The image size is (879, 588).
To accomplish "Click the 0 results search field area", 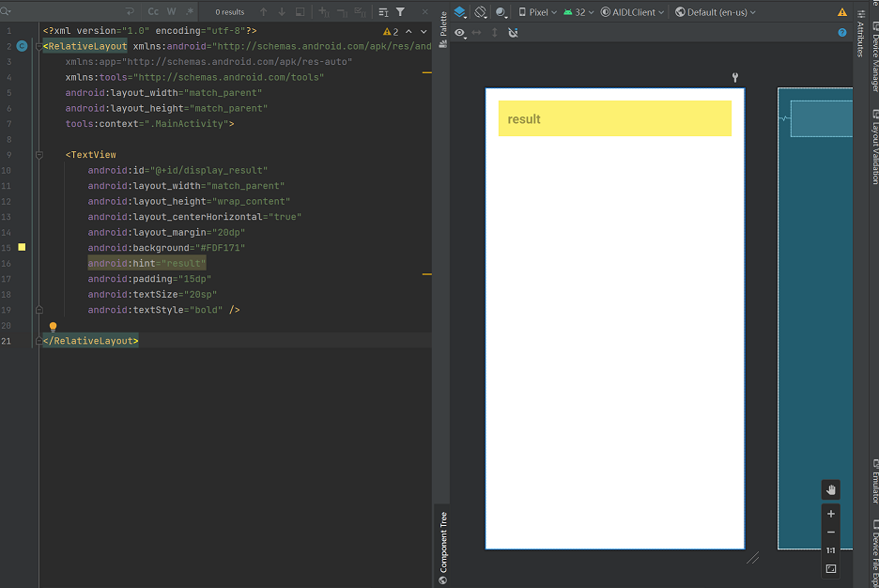I will [x=230, y=12].
